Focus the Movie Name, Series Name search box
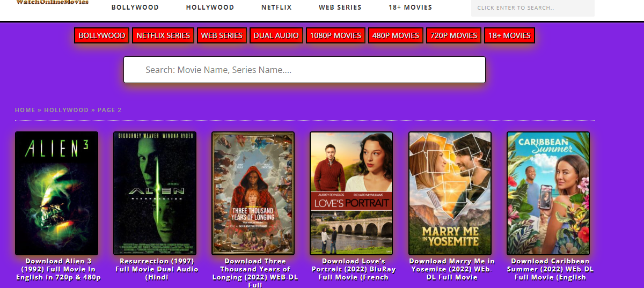644x288 pixels. (304, 70)
